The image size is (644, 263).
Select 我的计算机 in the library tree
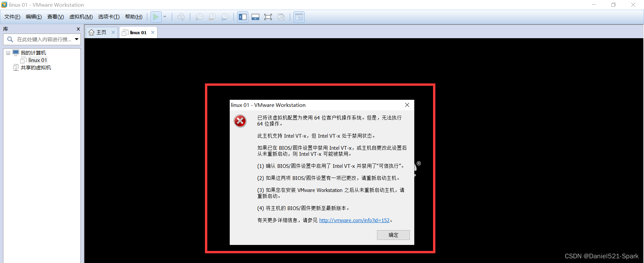(x=33, y=53)
